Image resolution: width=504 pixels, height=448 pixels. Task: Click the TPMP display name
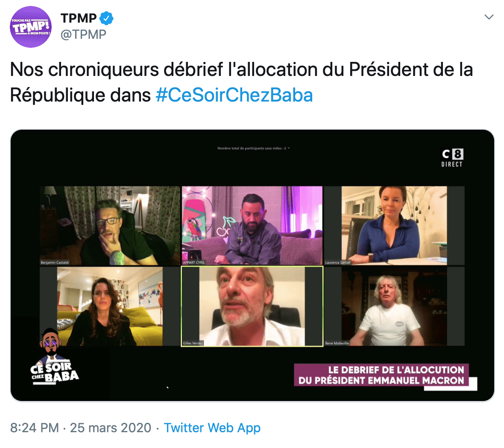pos(79,18)
